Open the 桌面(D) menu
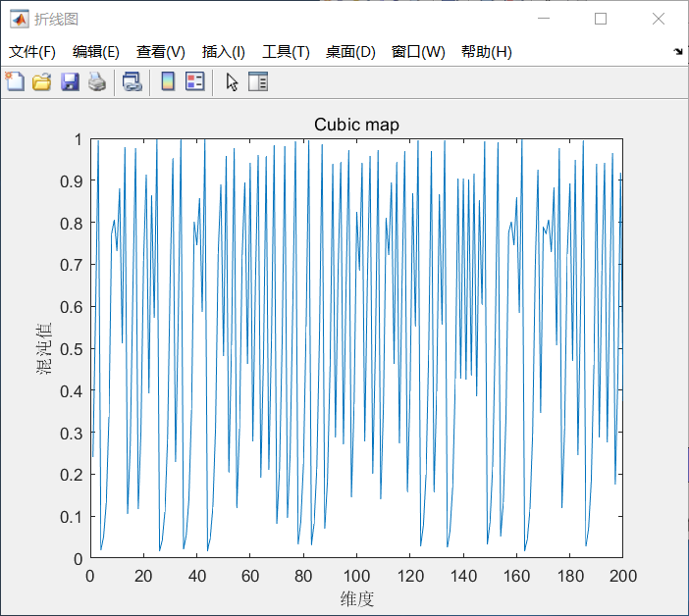The image size is (689, 616). point(350,52)
